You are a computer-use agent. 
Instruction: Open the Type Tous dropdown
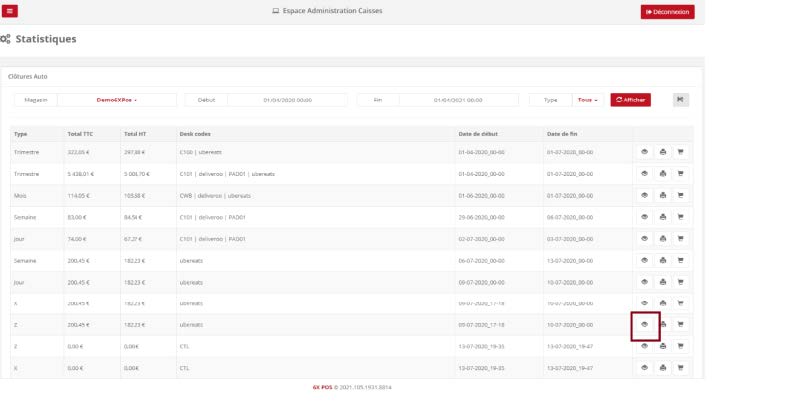pos(586,100)
